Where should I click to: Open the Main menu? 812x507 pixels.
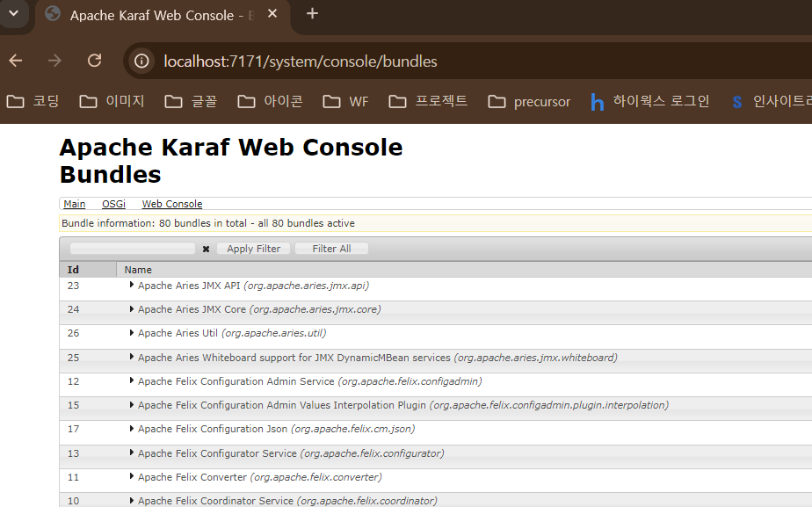tap(75, 204)
